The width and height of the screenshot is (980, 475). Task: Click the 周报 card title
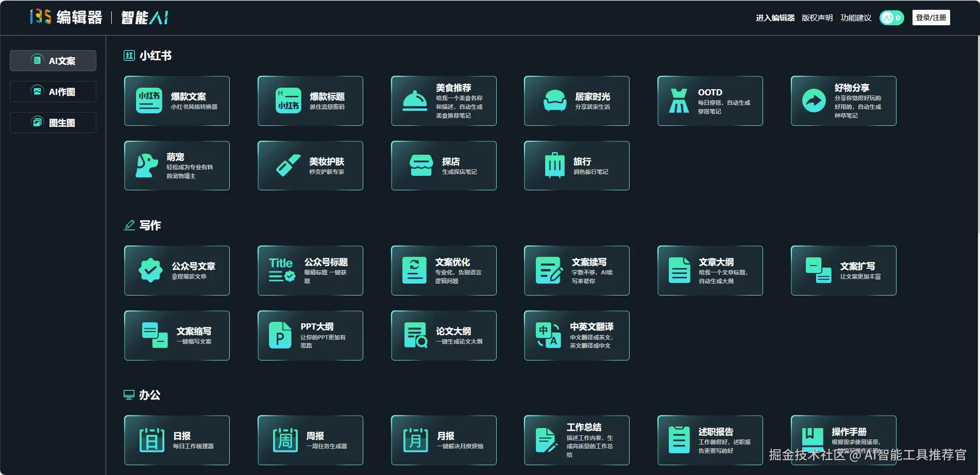click(315, 436)
